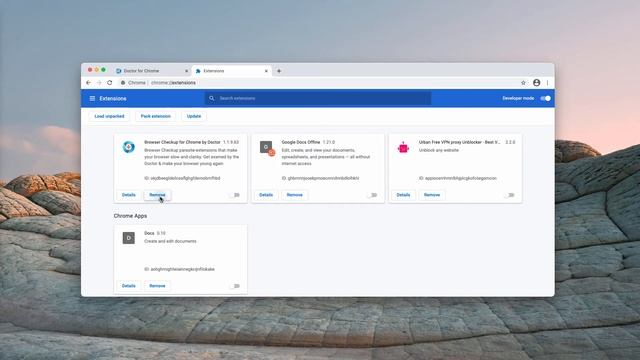Screen dimensions: 640x360
Task: Turn off Developer mode toggle
Action: pyautogui.click(x=545, y=98)
